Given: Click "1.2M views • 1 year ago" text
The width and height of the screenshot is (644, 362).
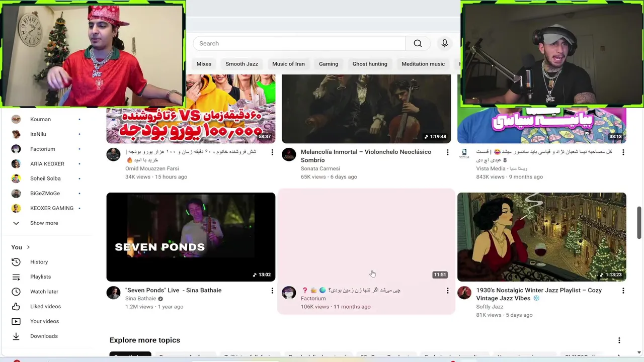Looking at the screenshot, I should pos(154,307).
